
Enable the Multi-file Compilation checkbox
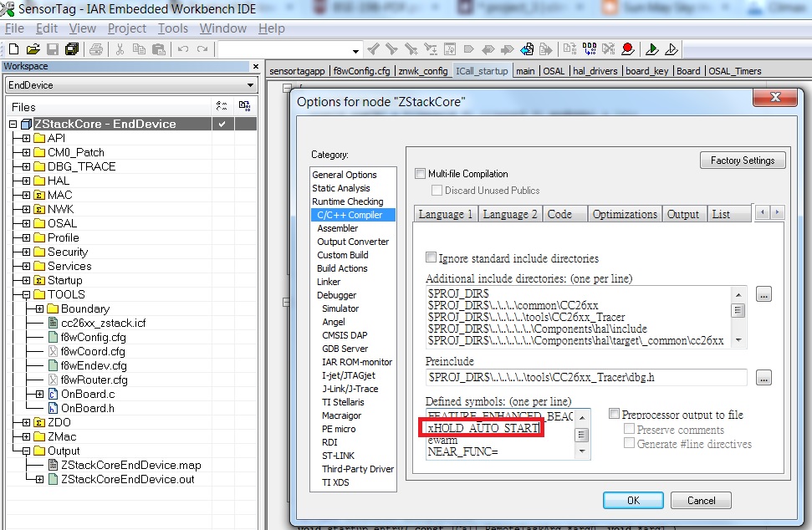click(420, 174)
